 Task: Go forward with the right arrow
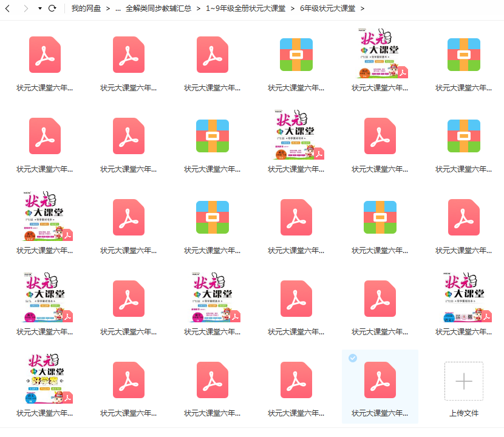[26, 8]
